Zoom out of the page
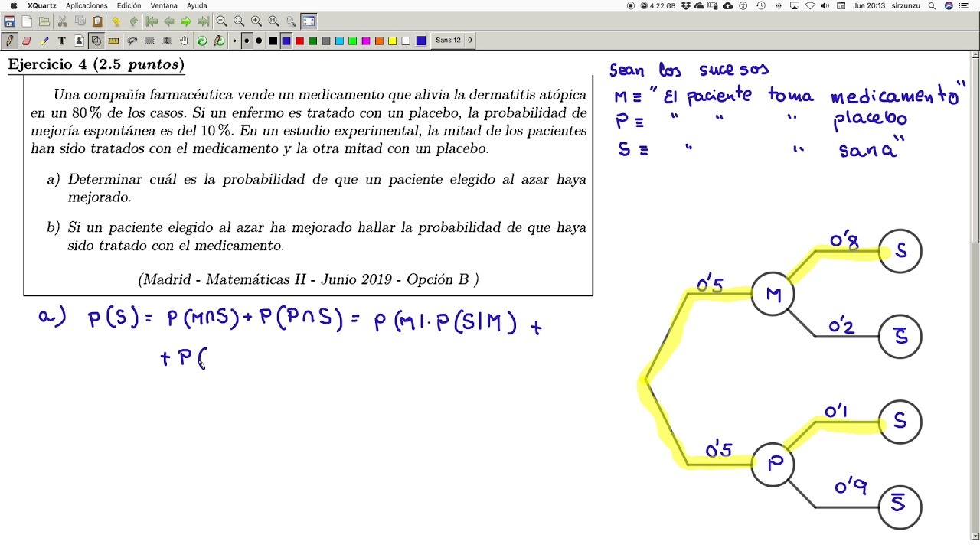 coord(221,21)
